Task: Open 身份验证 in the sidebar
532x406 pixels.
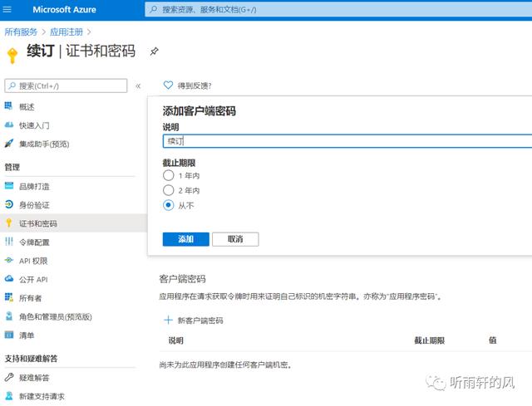Action: tap(34, 205)
